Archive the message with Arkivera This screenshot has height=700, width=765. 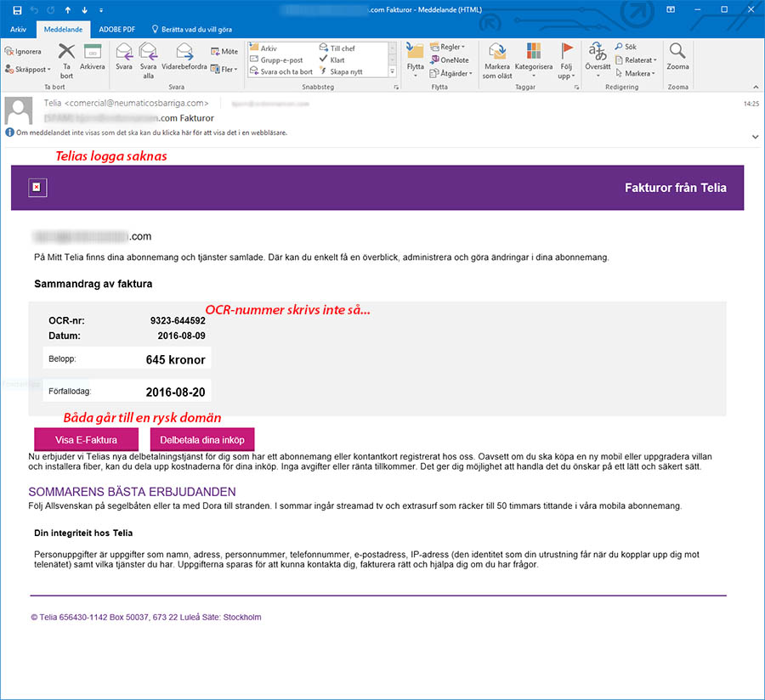(92, 57)
